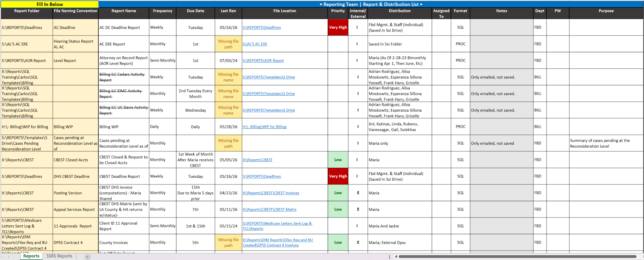Select the Dept column header
The image size is (644, 260).
[x=540, y=13]
